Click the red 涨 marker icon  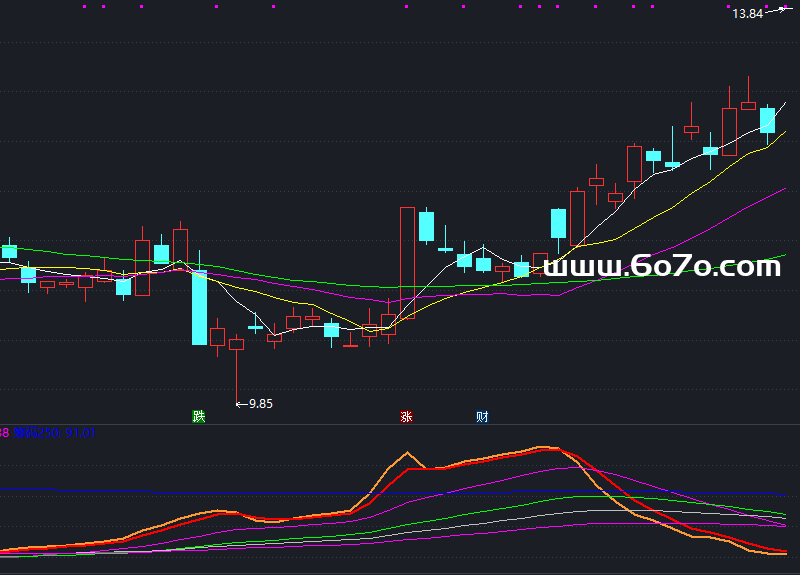406,416
